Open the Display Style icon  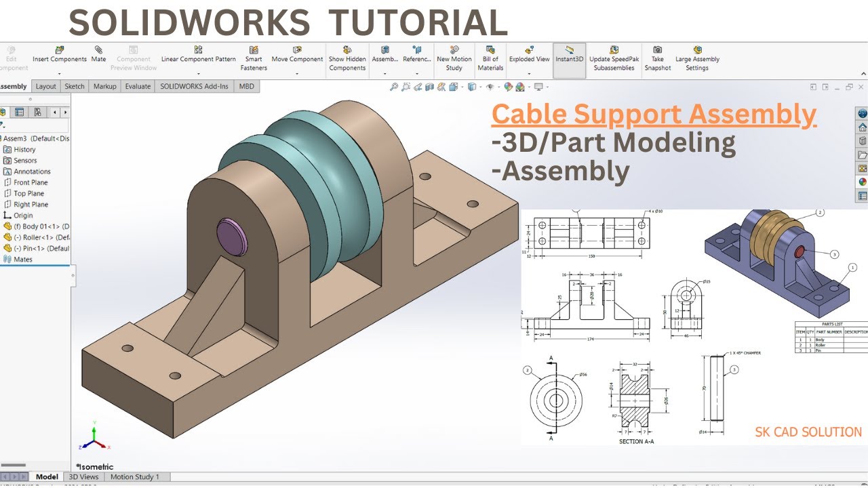click(x=472, y=87)
